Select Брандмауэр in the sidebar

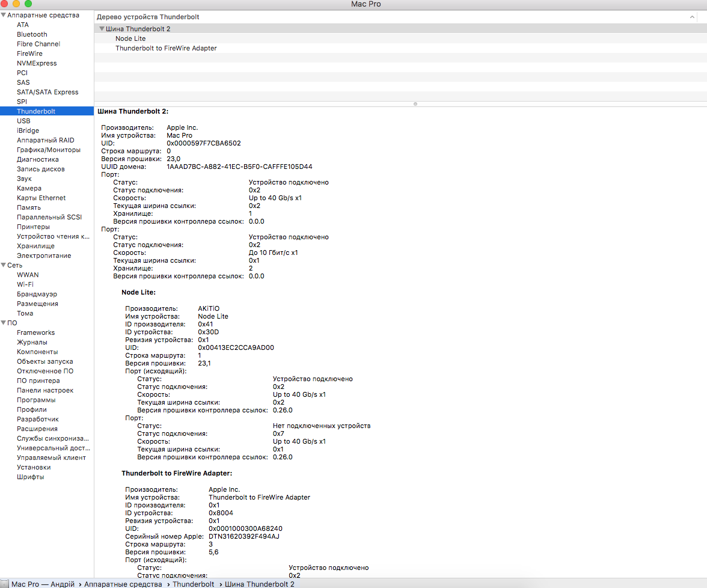[x=37, y=294]
